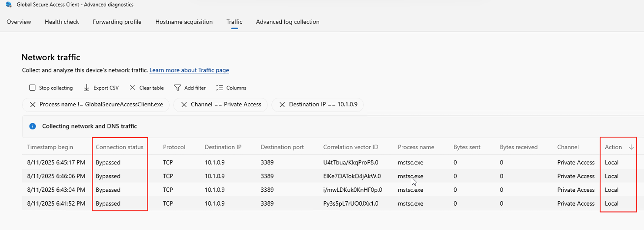Click the Add filter funnel icon
Screen dimensions: 644x230
(x=177, y=88)
